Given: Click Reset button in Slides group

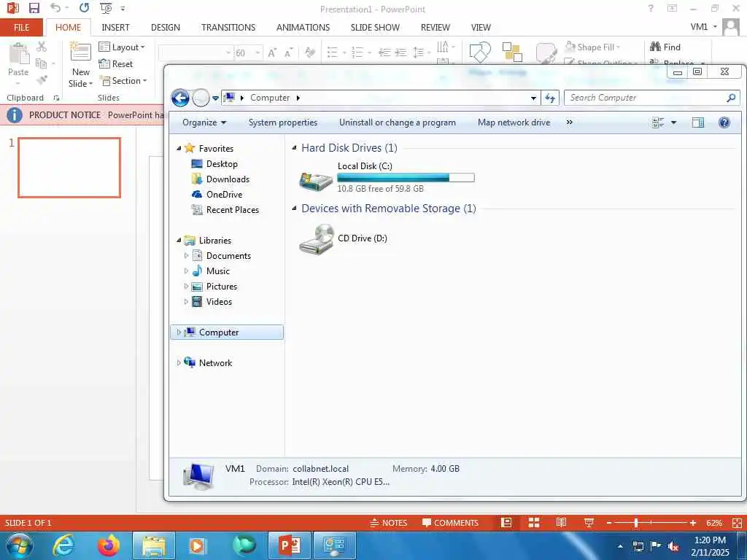Looking at the screenshot, I should coord(116,64).
